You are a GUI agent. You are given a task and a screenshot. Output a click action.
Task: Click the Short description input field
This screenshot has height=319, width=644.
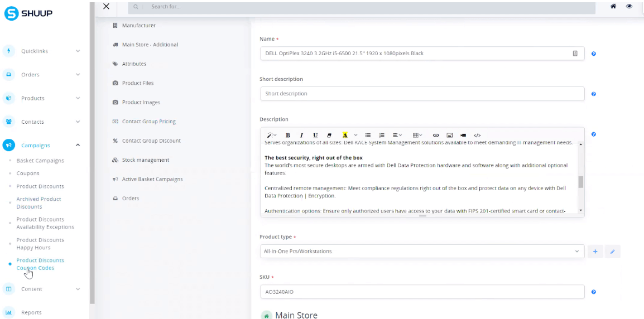point(422,94)
